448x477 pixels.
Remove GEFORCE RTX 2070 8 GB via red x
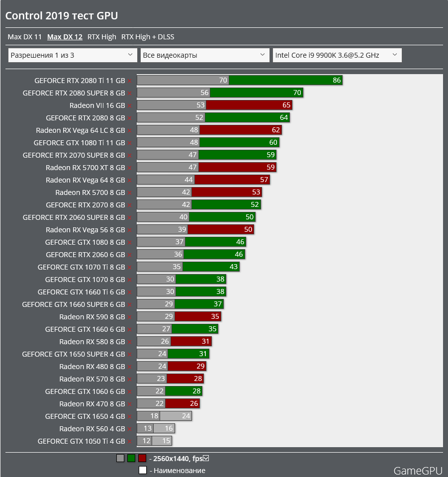tap(130, 205)
